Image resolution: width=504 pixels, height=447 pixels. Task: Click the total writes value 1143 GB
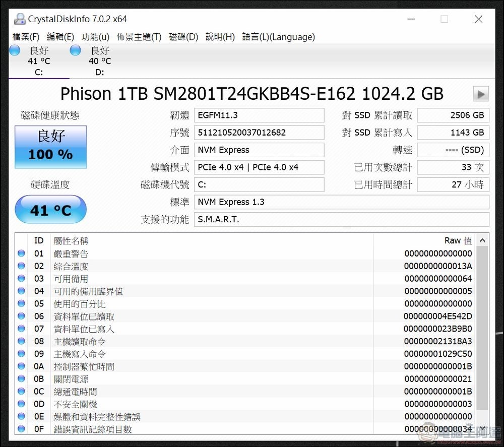(453, 133)
